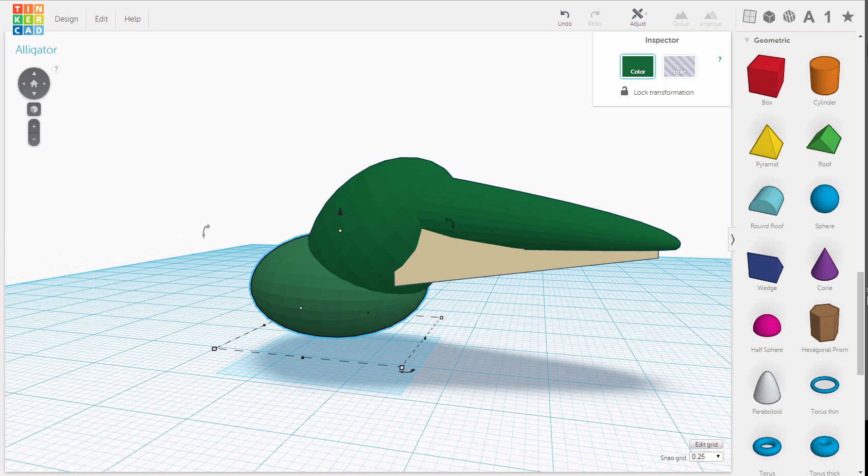868x476 pixels.
Task: Undo the last action
Action: pos(565,18)
